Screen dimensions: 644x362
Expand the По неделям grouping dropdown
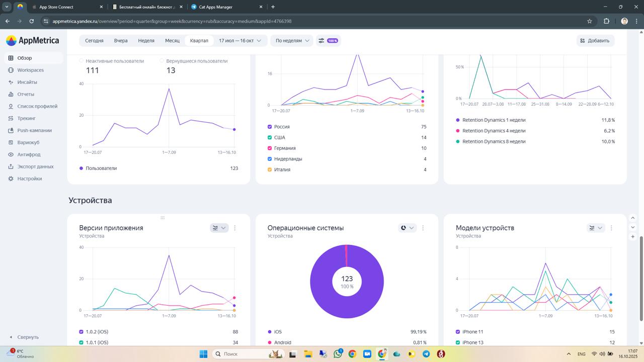(291, 41)
